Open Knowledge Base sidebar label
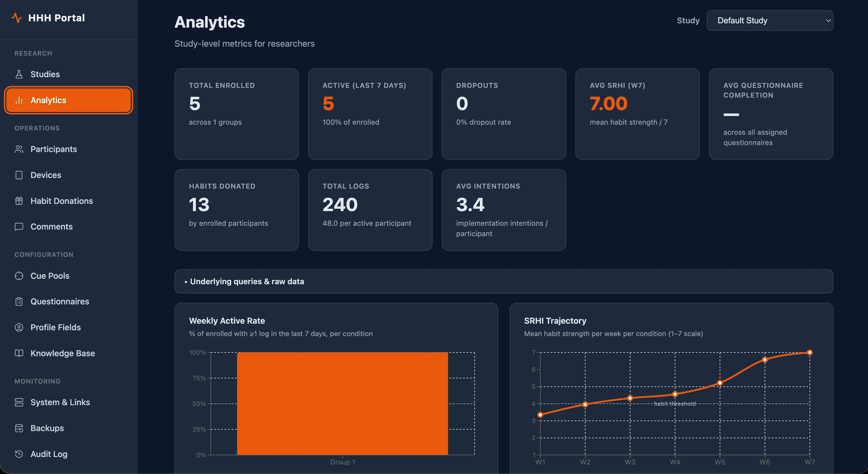This screenshot has height=474, width=868. [x=63, y=353]
